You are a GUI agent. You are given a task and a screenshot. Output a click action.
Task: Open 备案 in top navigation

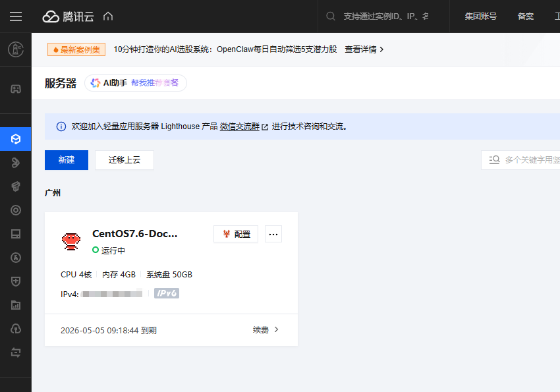tap(526, 16)
